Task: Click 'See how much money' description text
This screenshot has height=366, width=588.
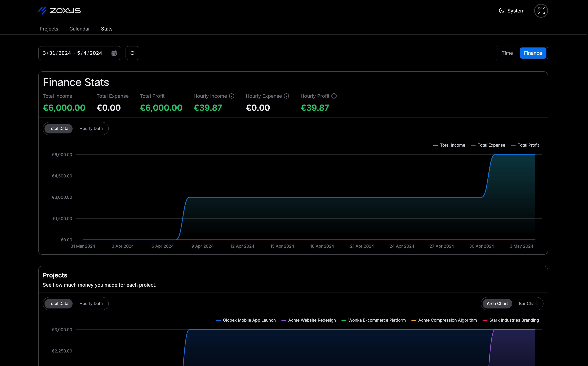Action: click(99, 285)
